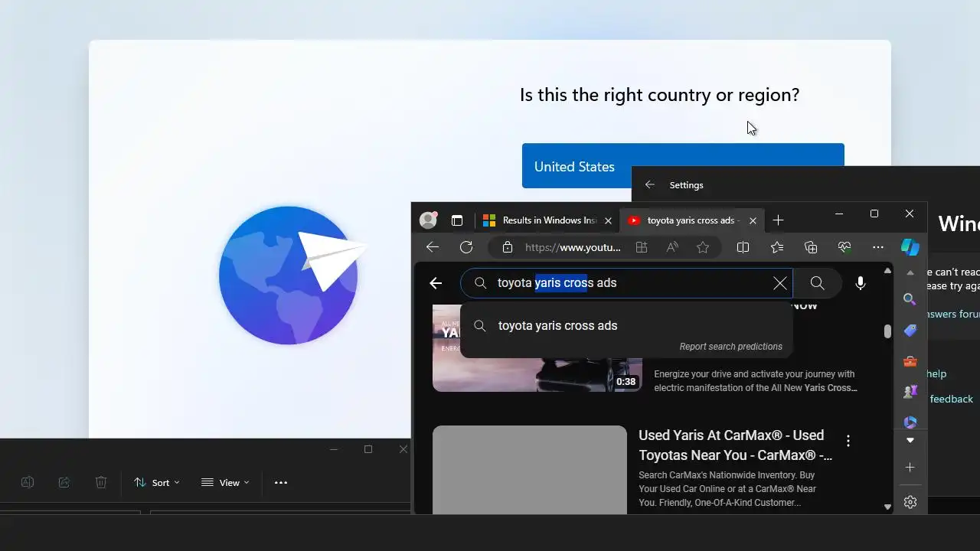The width and height of the screenshot is (980, 551).
Task: View site information lock icon
Action: click(x=507, y=247)
